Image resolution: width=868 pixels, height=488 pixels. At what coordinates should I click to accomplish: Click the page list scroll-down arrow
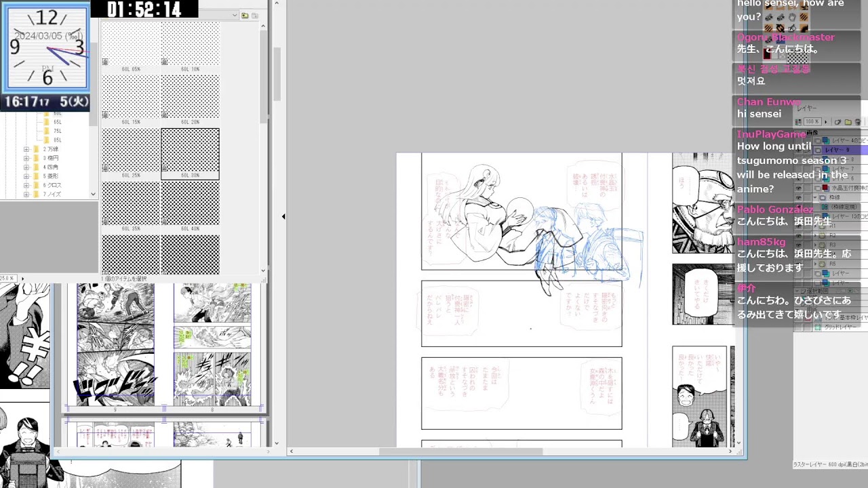pos(277,443)
